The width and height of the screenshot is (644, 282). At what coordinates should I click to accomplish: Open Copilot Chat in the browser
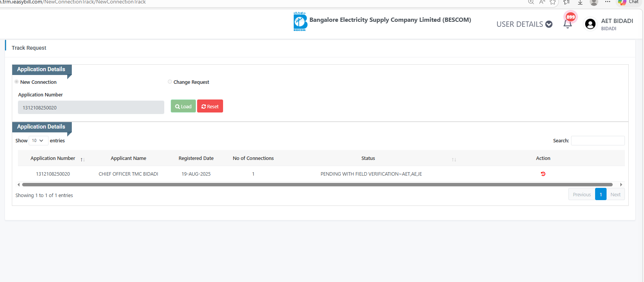(x=628, y=2)
